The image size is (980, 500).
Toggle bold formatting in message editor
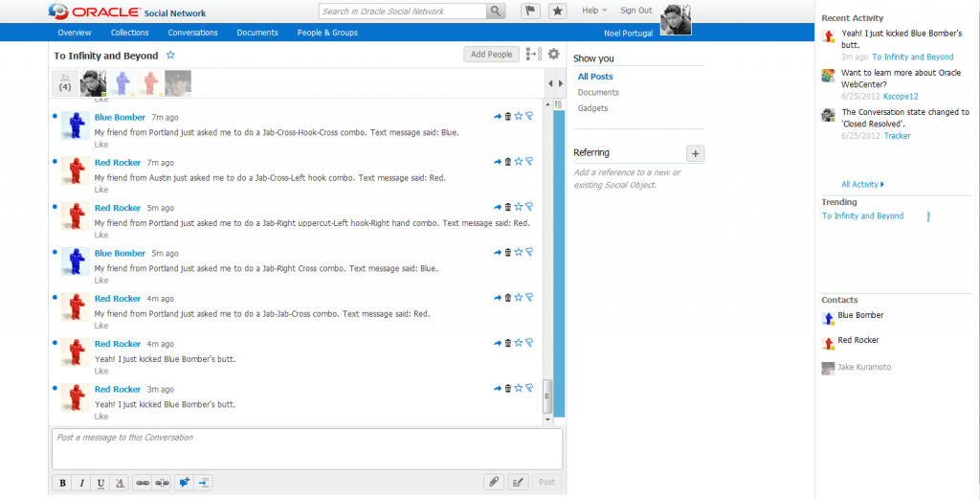click(x=62, y=483)
